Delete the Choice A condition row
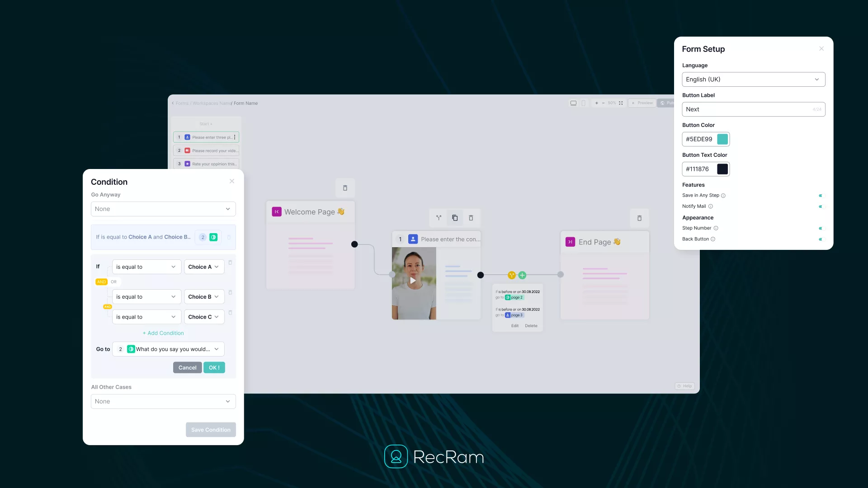Viewport: 868px width, 488px height. coord(230,263)
